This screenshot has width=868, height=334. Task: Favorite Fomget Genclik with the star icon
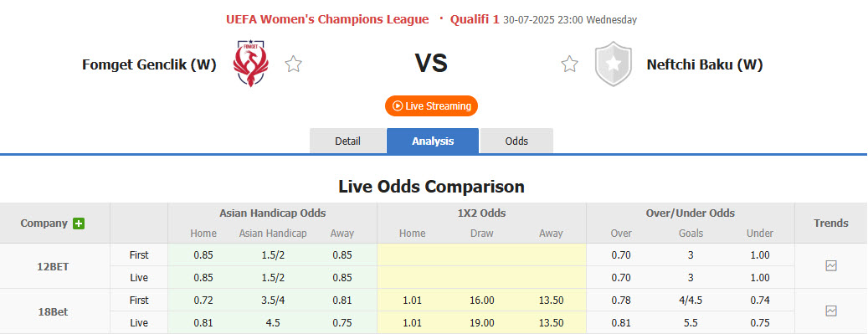pos(294,64)
